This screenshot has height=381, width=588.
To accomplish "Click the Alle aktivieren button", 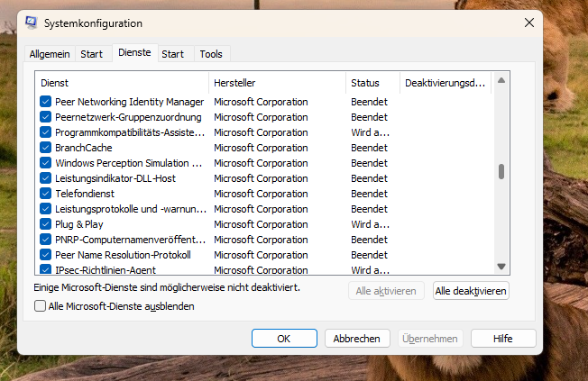I will 386,291.
